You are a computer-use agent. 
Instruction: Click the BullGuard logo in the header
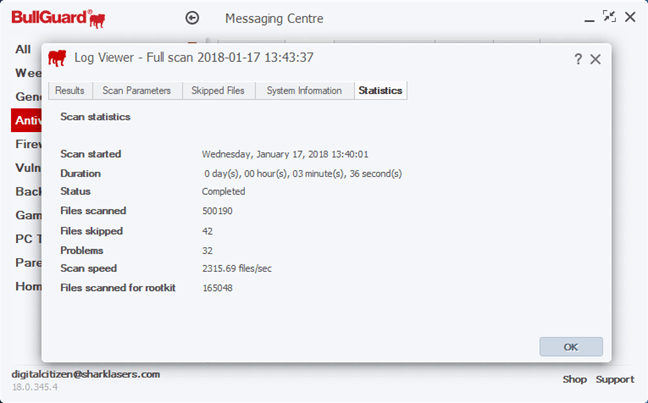click(58, 18)
